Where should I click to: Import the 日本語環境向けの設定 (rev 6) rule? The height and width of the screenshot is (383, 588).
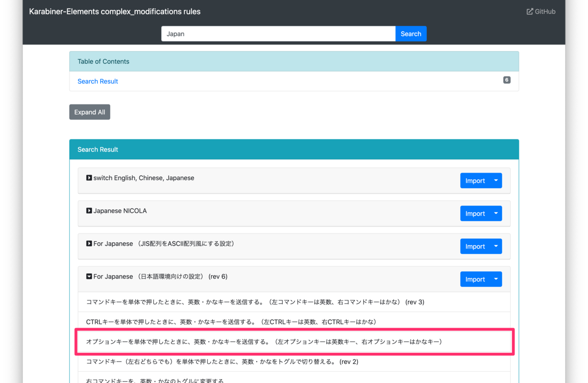pos(475,280)
